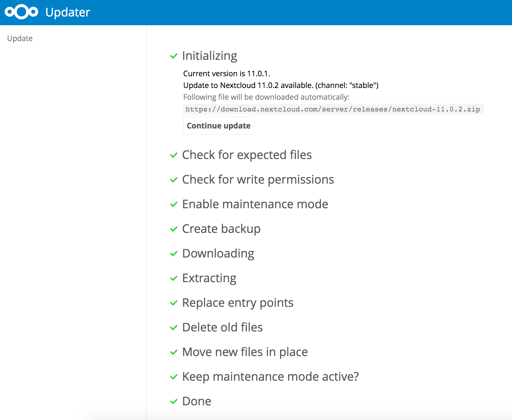
Task: Click the green checkmark beside Initializing
Action: coord(174,56)
